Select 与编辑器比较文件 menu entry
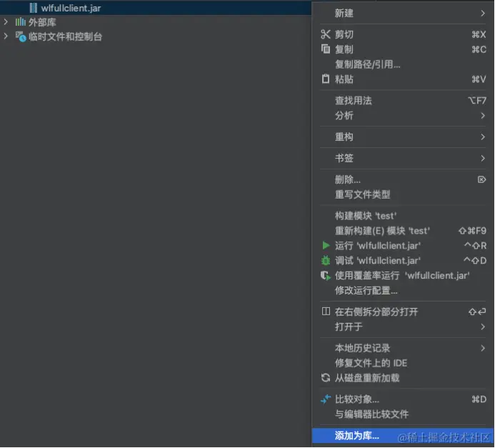 [403, 414]
